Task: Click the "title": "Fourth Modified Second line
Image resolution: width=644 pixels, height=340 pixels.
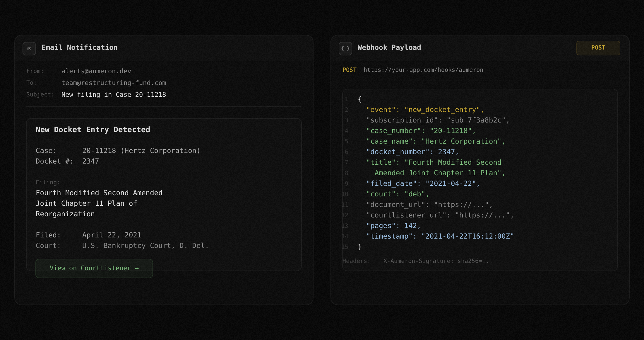Action: pyautogui.click(x=434, y=162)
